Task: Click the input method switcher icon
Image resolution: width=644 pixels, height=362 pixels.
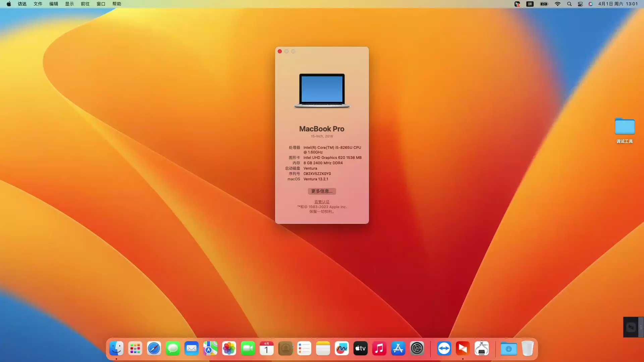Action: click(x=530, y=4)
